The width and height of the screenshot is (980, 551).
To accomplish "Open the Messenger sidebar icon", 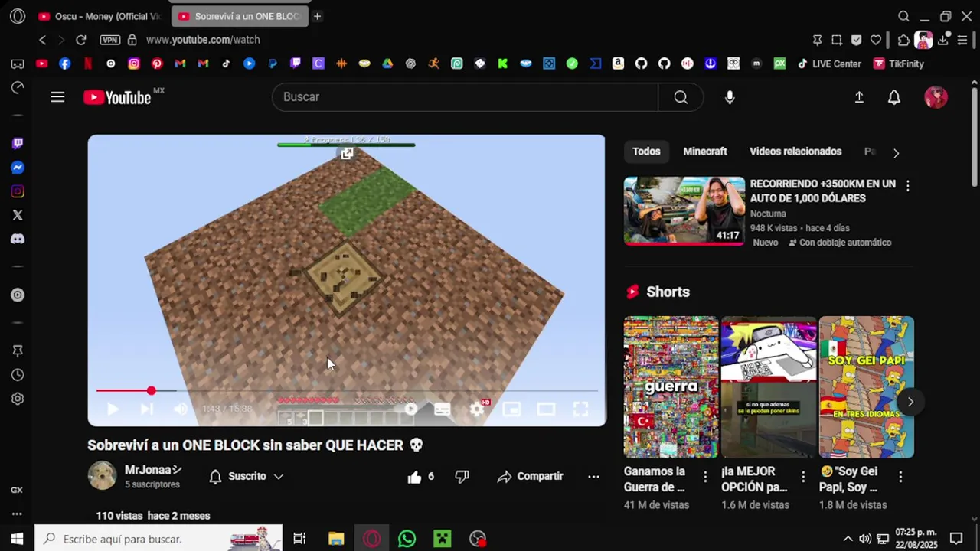I will [18, 168].
